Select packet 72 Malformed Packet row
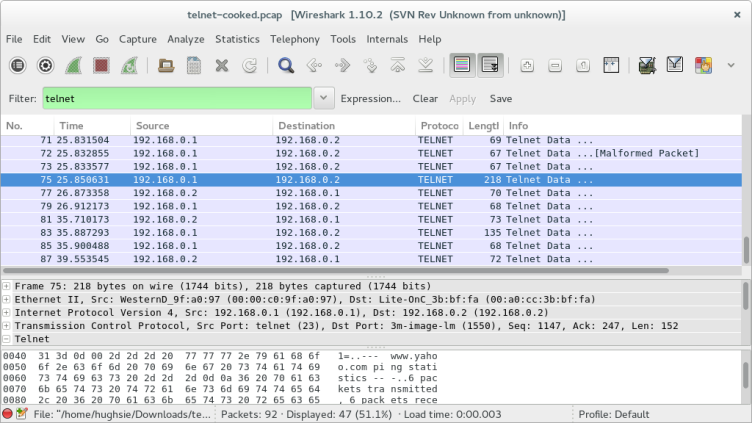The width and height of the screenshot is (752, 423). (x=371, y=153)
